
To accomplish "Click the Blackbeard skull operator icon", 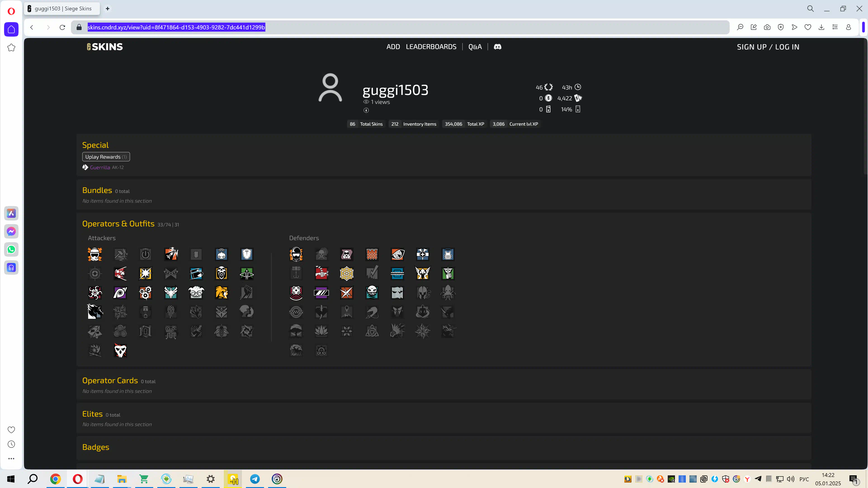I will pos(221,273).
